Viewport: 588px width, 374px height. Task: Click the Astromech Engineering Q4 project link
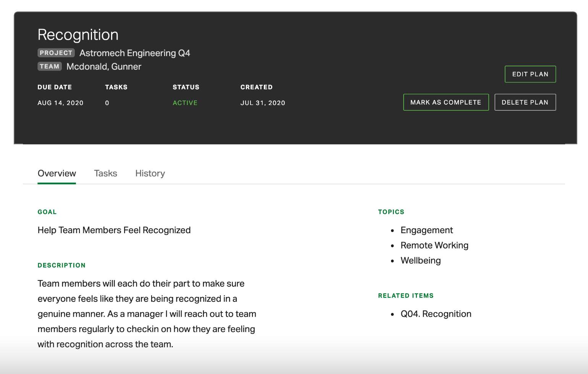coord(134,53)
